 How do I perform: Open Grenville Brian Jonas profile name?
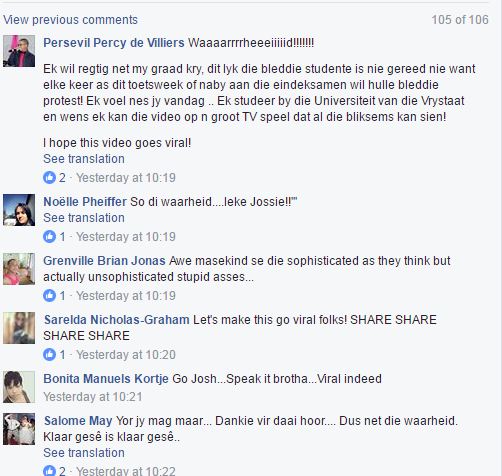pos(104,261)
